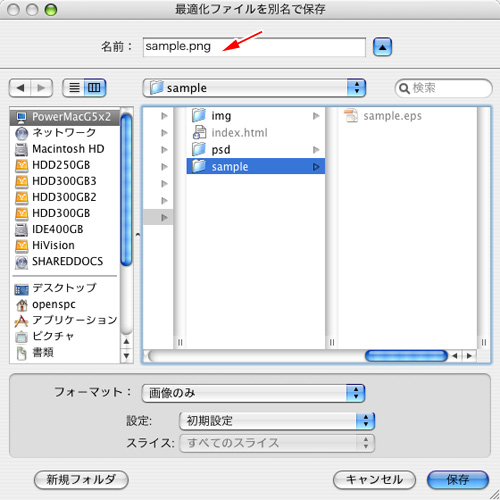Image resolution: width=500 pixels, height=500 pixels.
Task: Select PowerMacG5x2 computer in sidebar
Action: [65, 117]
